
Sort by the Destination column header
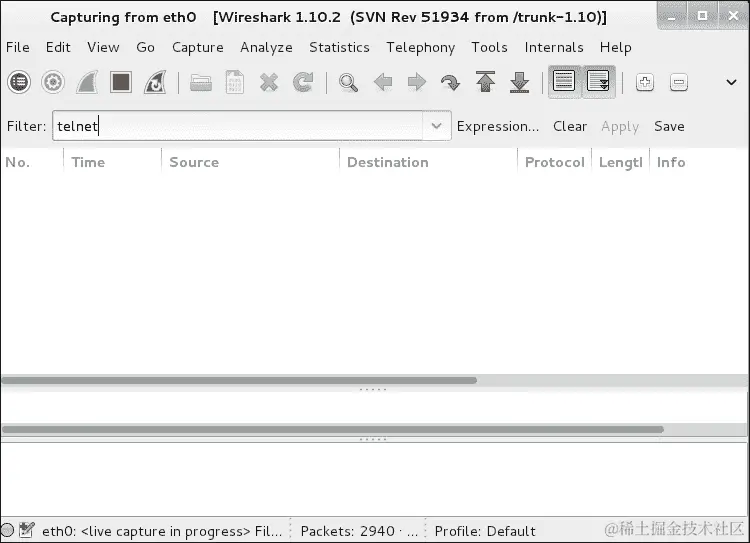pyautogui.click(x=428, y=162)
